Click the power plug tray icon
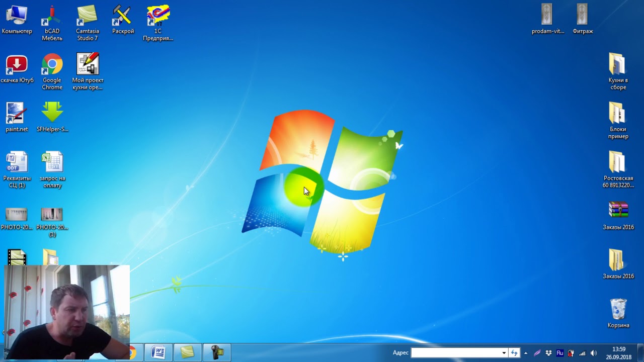The width and height of the screenshot is (644, 362). pos(571,353)
